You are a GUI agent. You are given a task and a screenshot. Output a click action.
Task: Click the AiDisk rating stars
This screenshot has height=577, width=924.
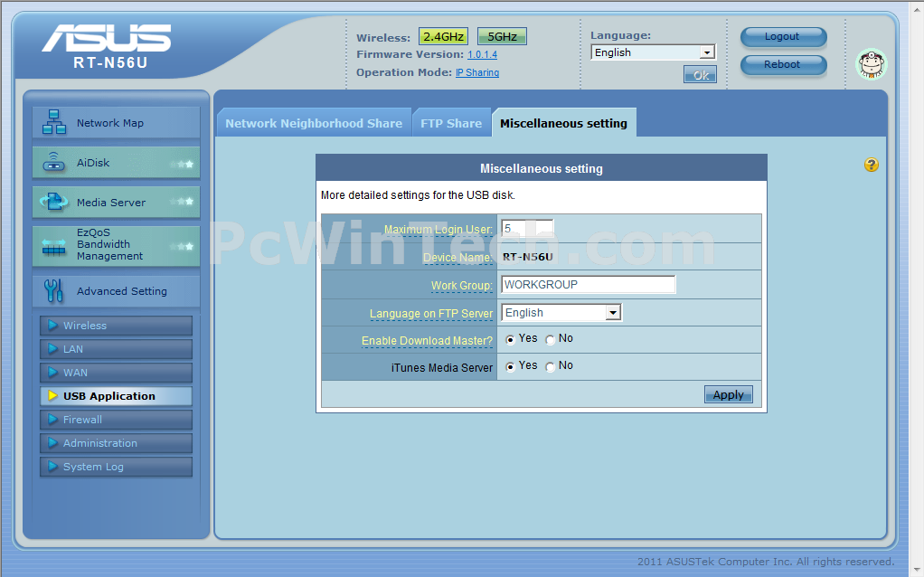pos(182,164)
